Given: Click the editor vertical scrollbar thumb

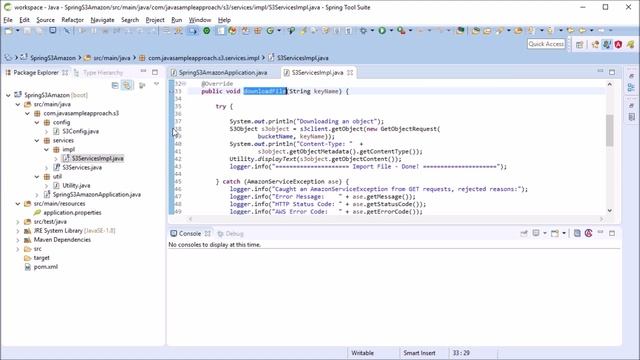Looking at the screenshot, I should (609, 130).
